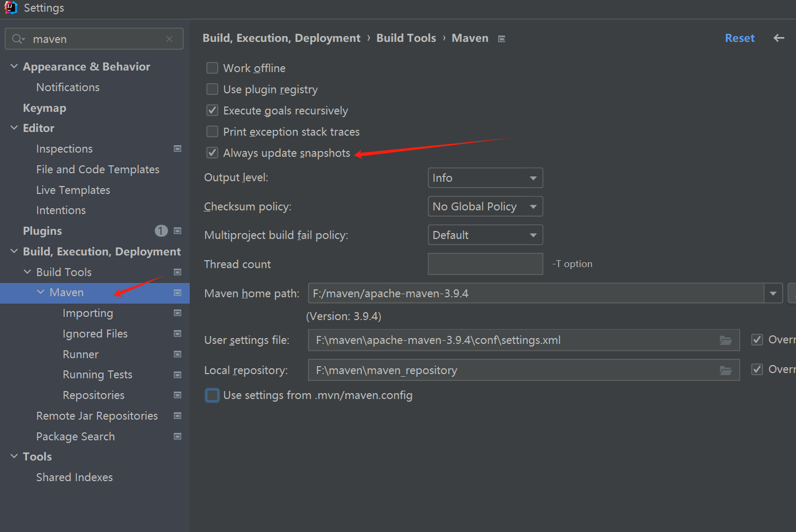Toggle the Override checkbox for Local repository
Screen dimensions: 796x532
pos(757,369)
